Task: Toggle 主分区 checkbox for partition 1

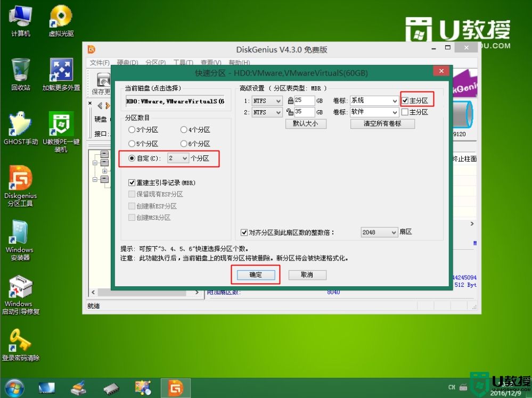Action: click(x=405, y=101)
